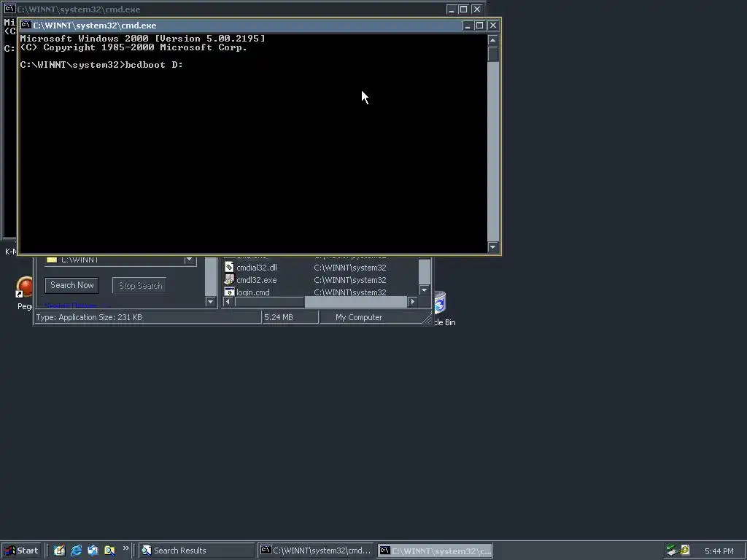Image resolution: width=747 pixels, height=560 pixels.
Task: Minimize the front cmd.exe window
Action: 468,26
